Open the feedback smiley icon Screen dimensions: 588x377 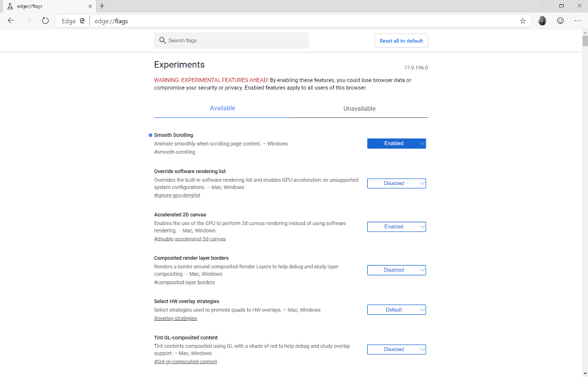point(560,21)
